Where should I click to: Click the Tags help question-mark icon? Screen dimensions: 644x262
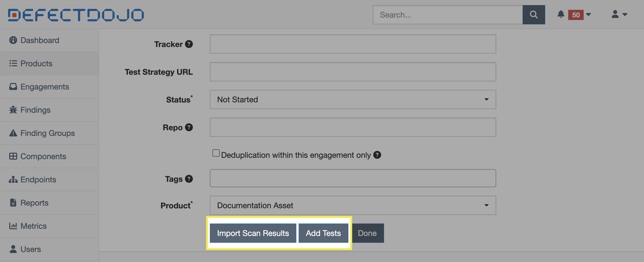pos(189,179)
